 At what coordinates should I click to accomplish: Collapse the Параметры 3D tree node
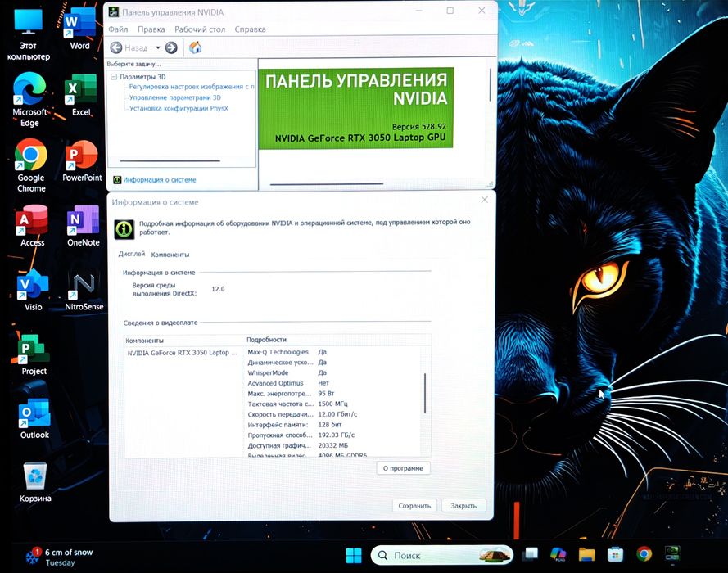coord(114,77)
